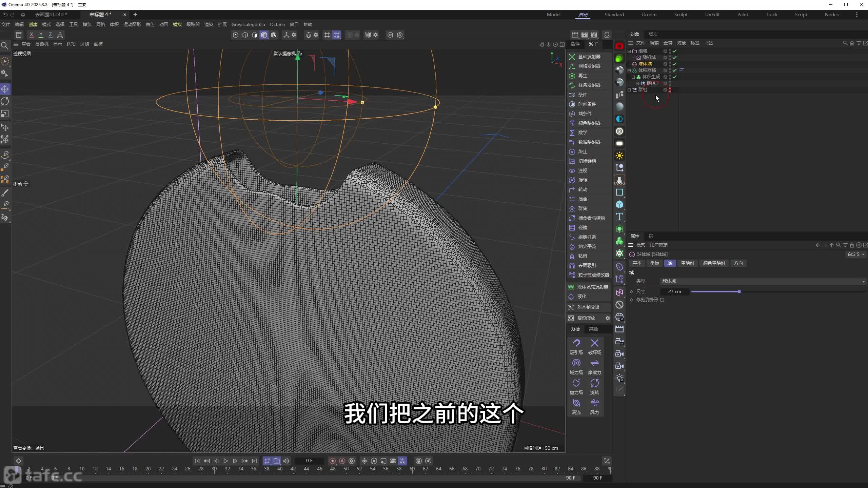Screen dimensions: 868x488
Task: Switch to the 重映射 tab
Action: click(687, 263)
